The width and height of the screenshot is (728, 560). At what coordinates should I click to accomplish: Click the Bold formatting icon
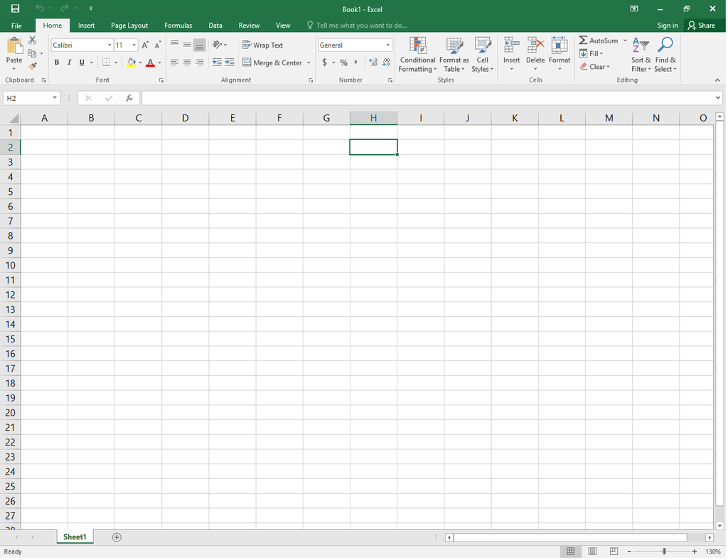[x=56, y=62]
